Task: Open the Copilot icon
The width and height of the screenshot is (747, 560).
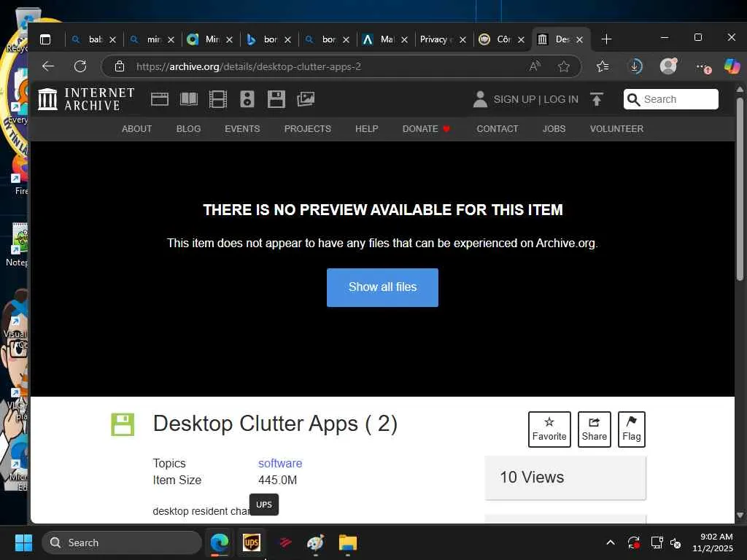Action: tap(732, 66)
